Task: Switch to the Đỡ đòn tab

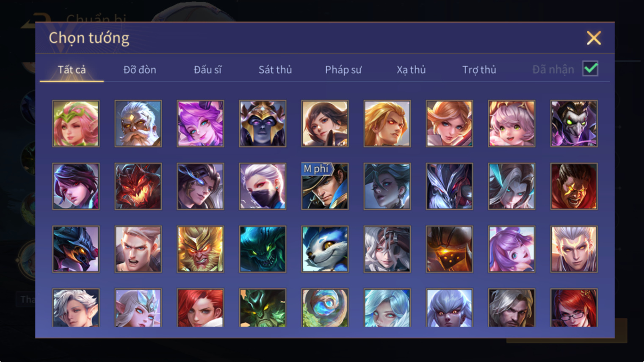Action: [140, 69]
